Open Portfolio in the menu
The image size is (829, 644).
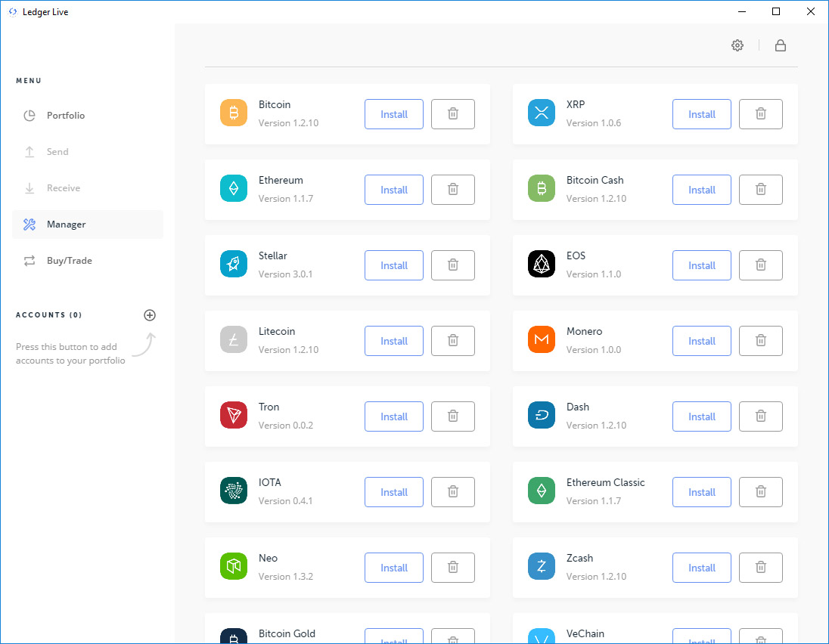(x=88, y=115)
